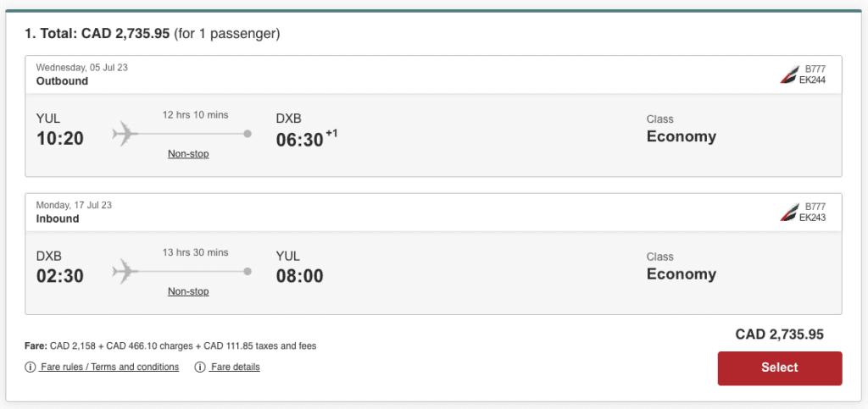The width and height of the screenshot is (868, 409).
Task: Click the outbound Economy class label
Action: pos(681,136)
